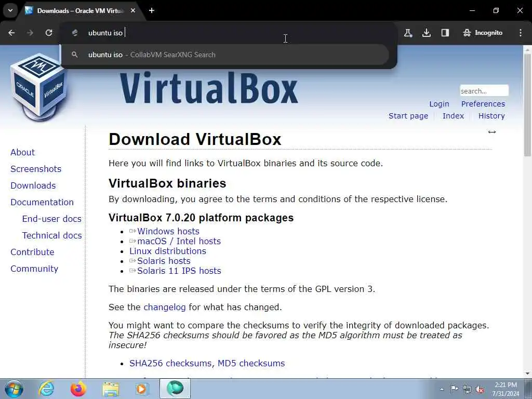This screenshot has height=399, width=532.
Task: Open a new tab with plus button
Action: click(152, 10)
